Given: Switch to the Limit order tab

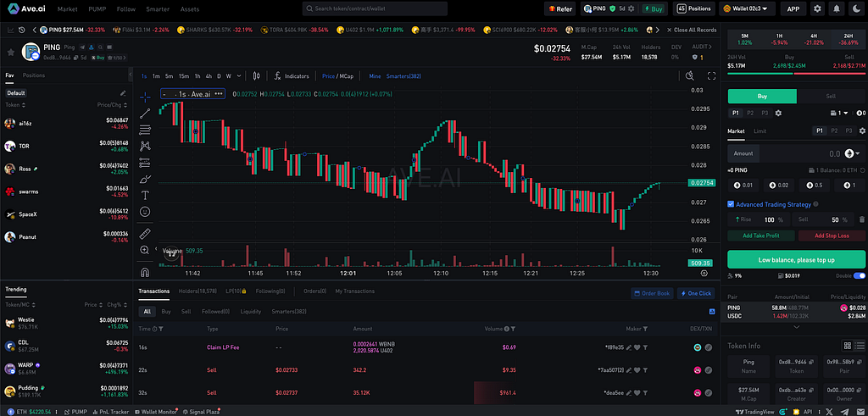Looking at the screenshot, I should pos(760,131).
